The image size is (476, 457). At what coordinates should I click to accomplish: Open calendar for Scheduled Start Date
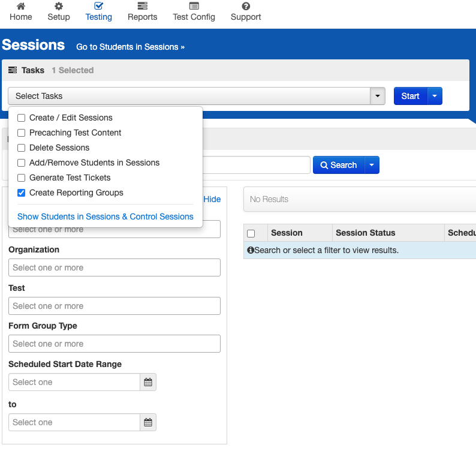(x=148, y=382)
